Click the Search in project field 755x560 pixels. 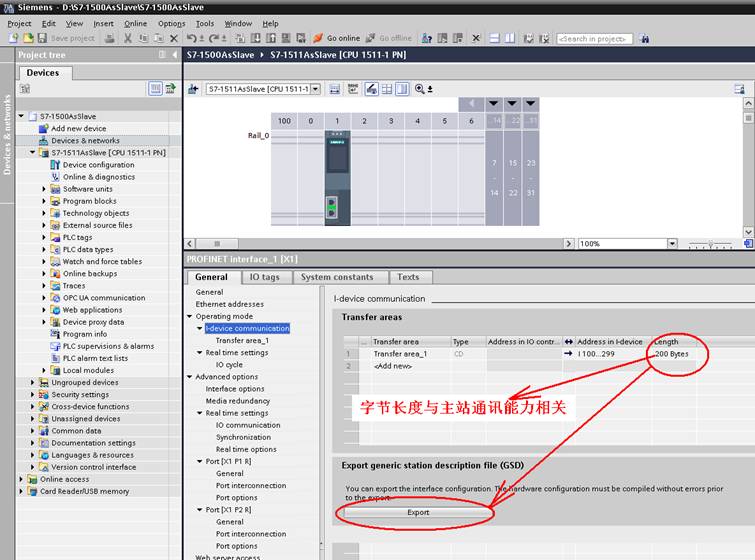[594, 39]
